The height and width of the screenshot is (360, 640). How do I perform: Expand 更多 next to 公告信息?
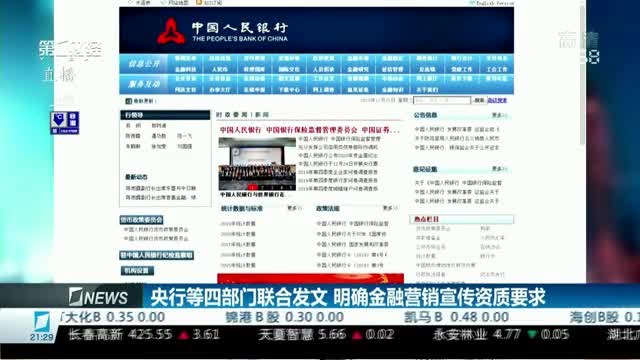point(499,116)
